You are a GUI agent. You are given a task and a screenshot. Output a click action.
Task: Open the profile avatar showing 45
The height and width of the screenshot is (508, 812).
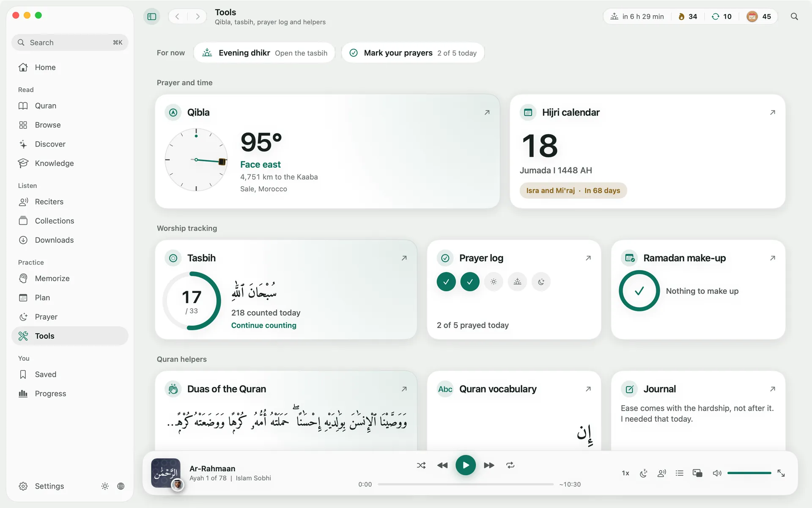(x=759, y=17)
